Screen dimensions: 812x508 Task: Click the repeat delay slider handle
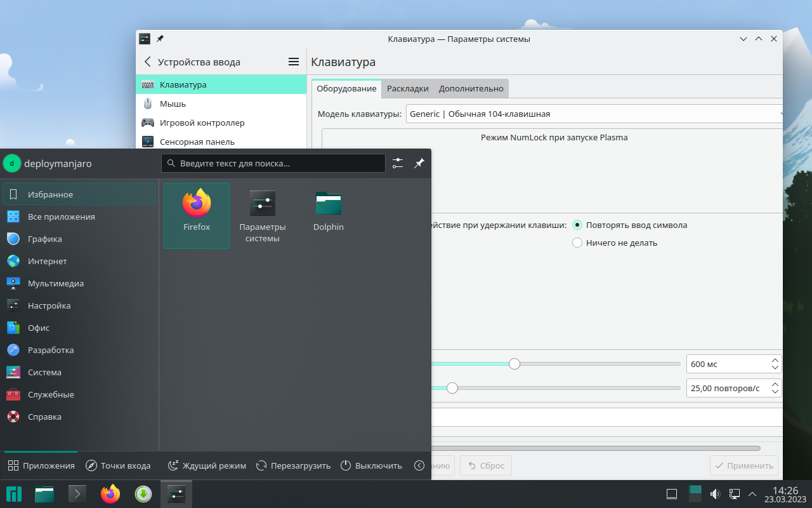click(514, 364)
